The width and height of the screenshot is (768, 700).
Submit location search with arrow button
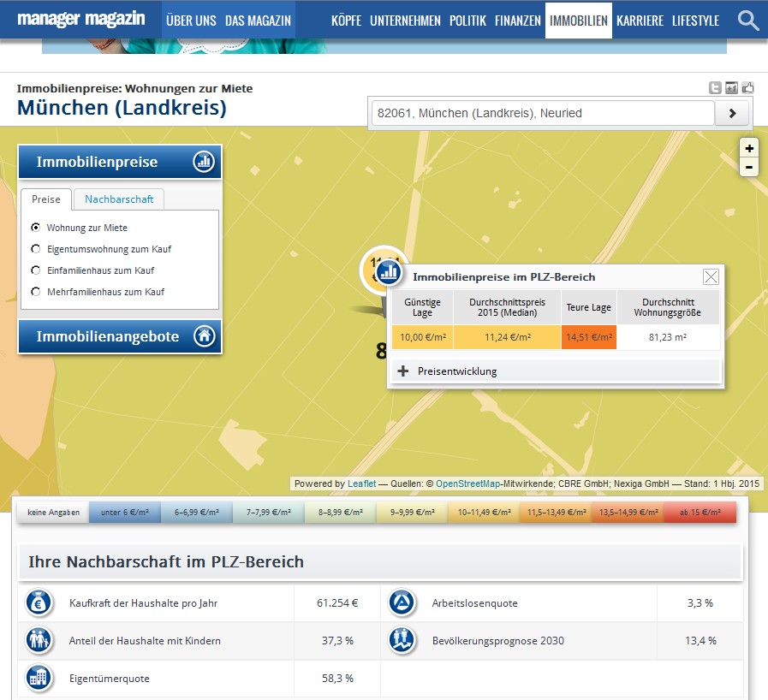click(x=732, y=113)
